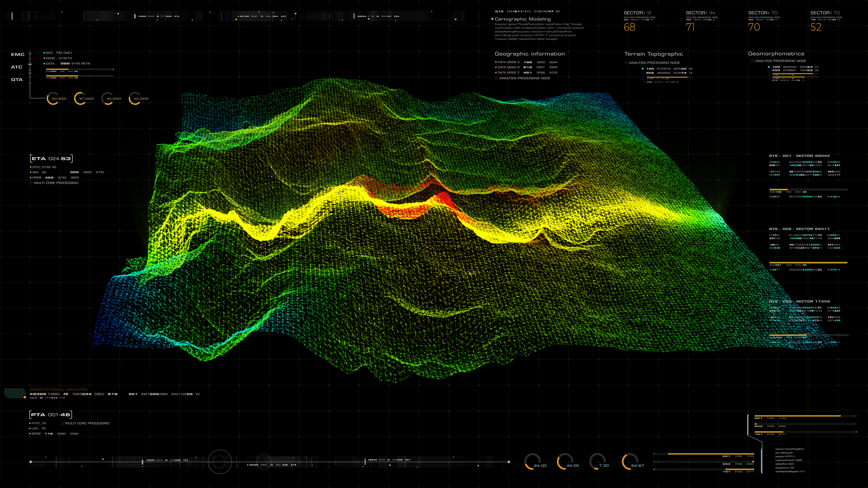Select the 24.00 radial gauge
Viewport: 868px width, 488px height.
[x=533, y=462]
